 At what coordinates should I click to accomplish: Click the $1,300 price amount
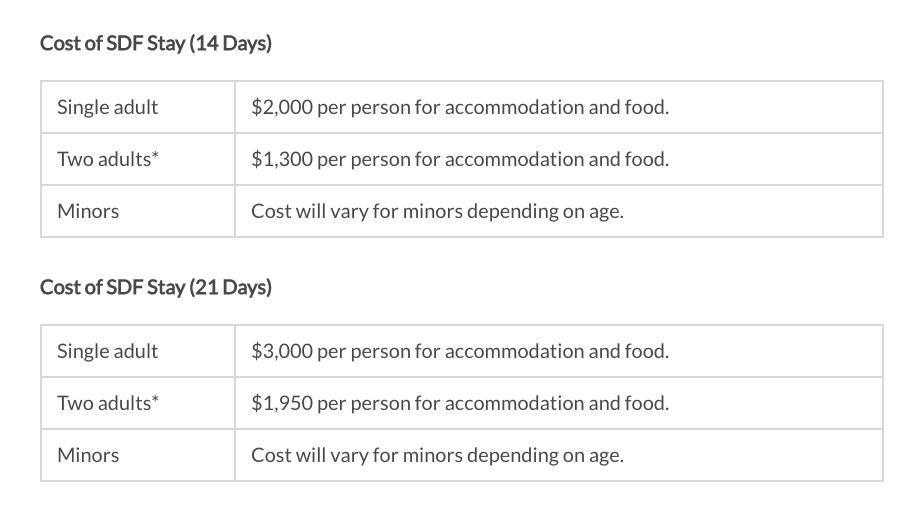pos(282,159)
